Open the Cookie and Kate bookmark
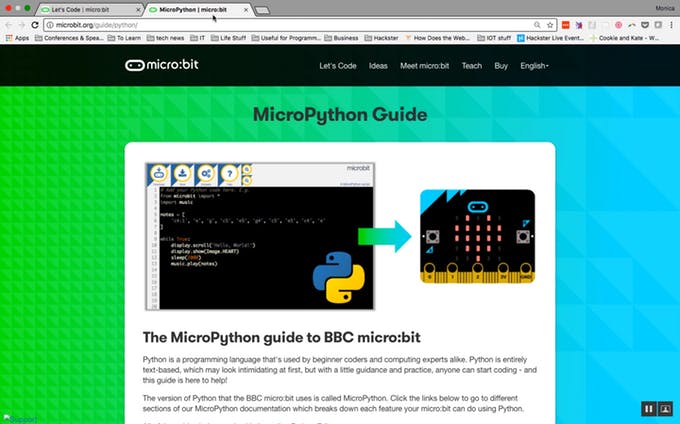The height and width of the screenshot is (424, 680). [x=624, y=38]
